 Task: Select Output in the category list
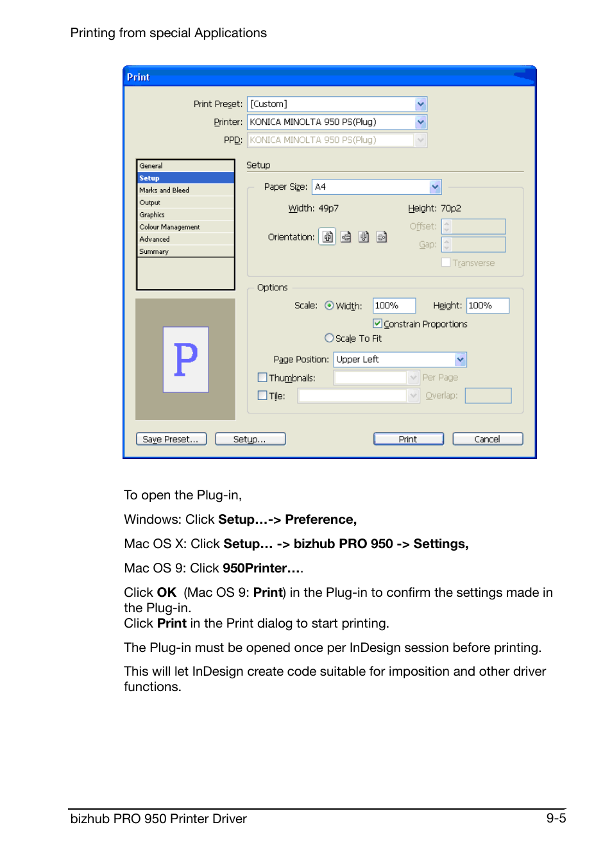tap(185, 203)
